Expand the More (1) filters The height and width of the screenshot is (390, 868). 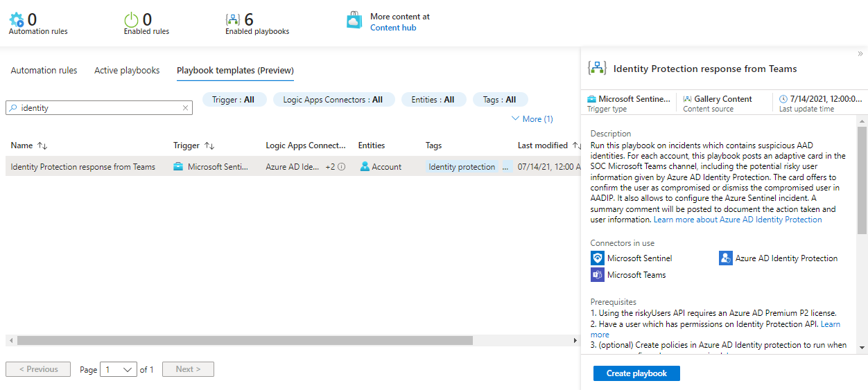click(532, 119)
